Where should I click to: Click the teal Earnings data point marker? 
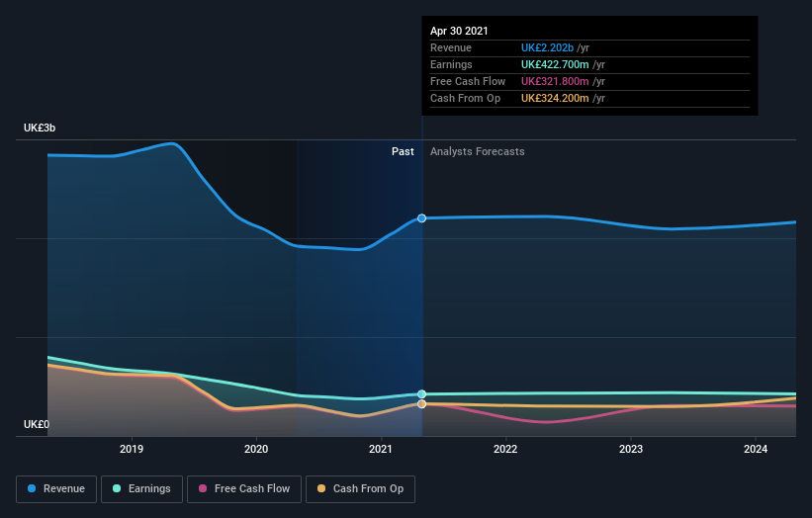click(x=422, y=394)
